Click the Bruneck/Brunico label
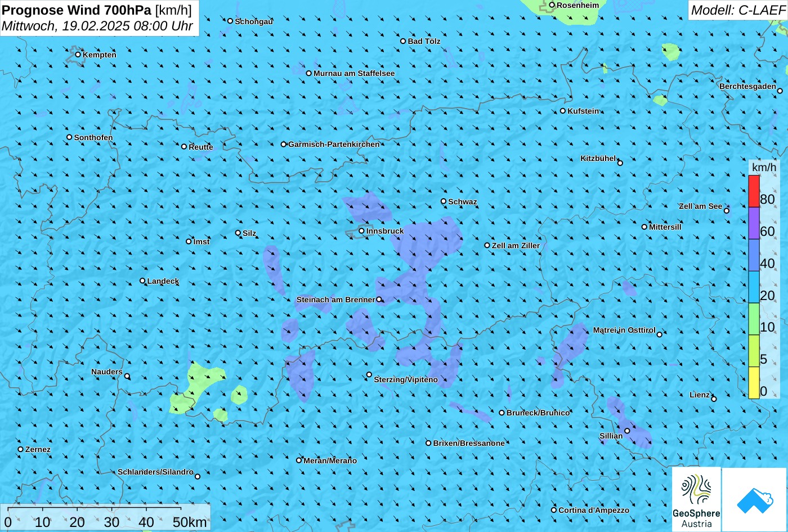 coord(538,413)
